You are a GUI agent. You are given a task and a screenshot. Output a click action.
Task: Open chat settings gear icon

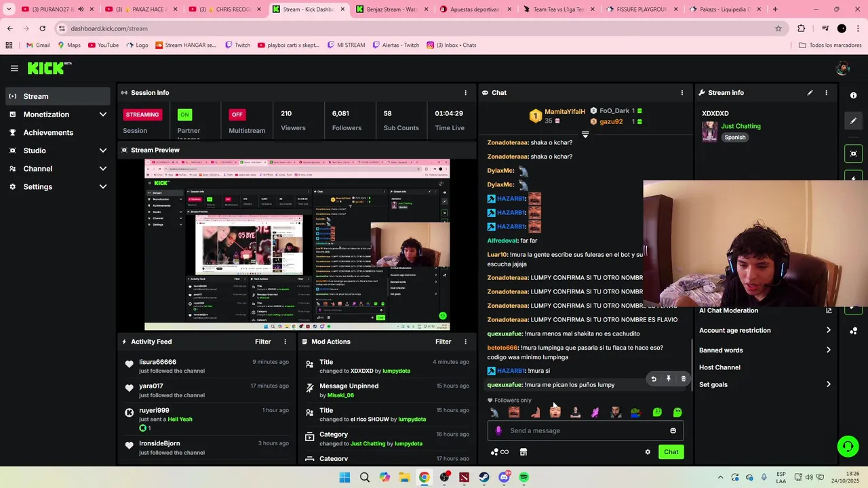648,452
